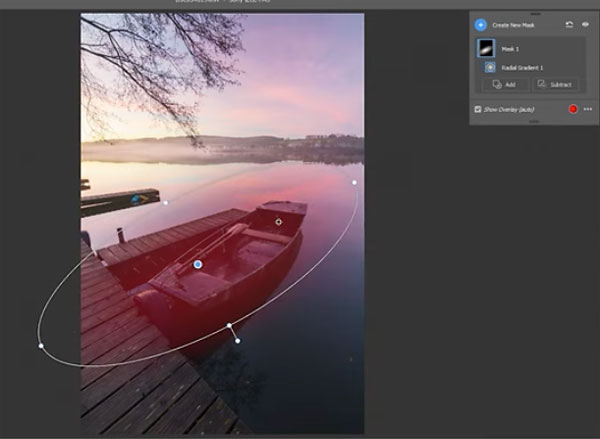The image size is (600, 439).
Task: Click the Mask 1 label text
Action: point(510,49)
